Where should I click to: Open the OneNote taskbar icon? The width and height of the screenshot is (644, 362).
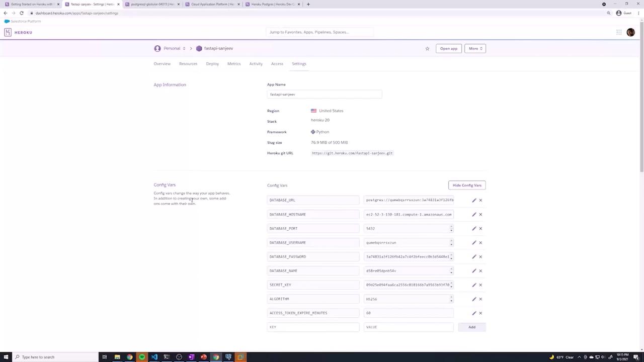[x=191, y=357]
